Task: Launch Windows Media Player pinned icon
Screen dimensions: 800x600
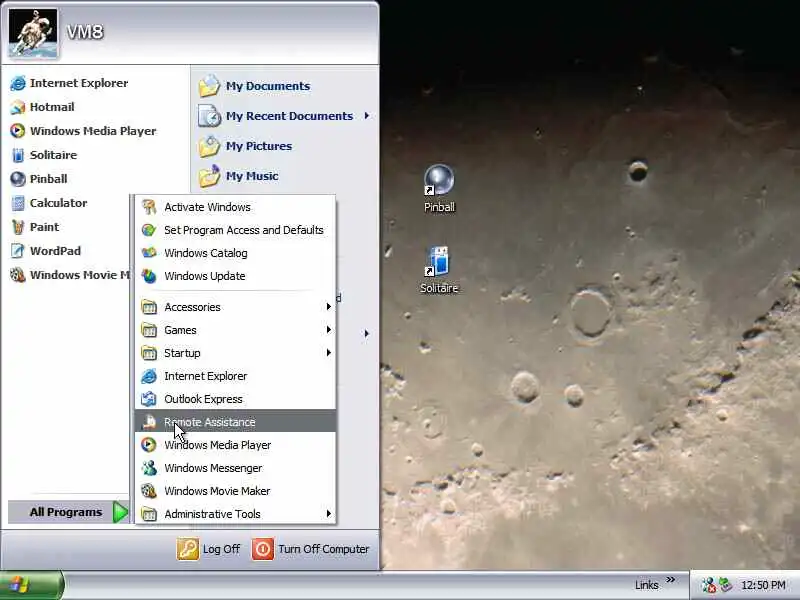Action: (18, 131)
